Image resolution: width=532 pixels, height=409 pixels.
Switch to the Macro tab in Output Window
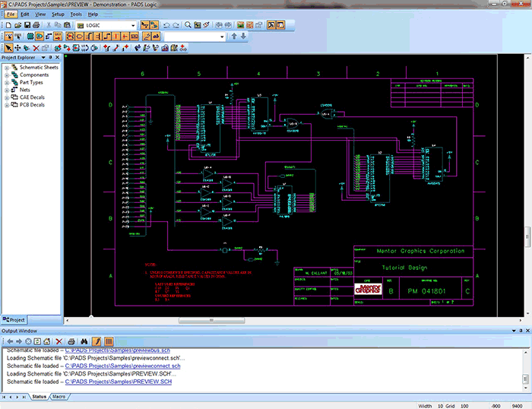(59, 396)
